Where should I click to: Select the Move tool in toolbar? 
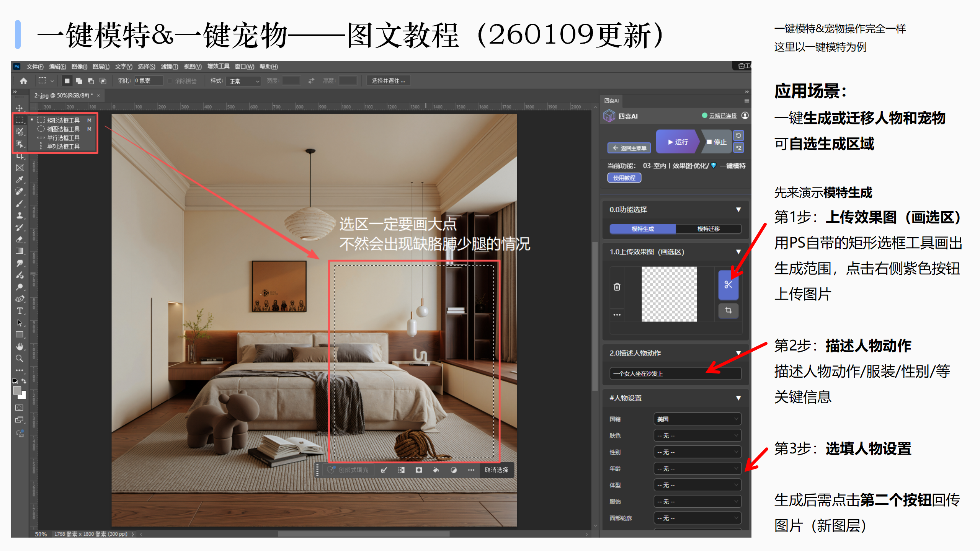[x=19, y=108]
